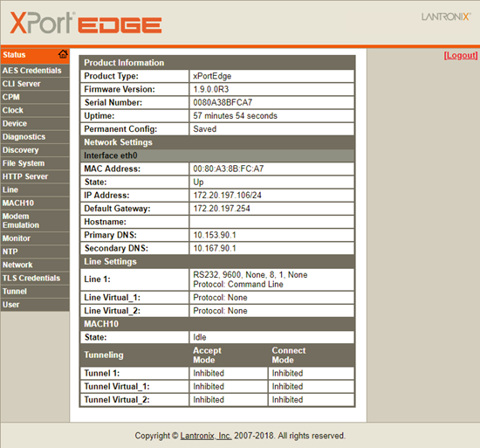This screenshot has height=448, width=480.
Task: Select Discovery in the sidebar
Action: click(35, 150)
